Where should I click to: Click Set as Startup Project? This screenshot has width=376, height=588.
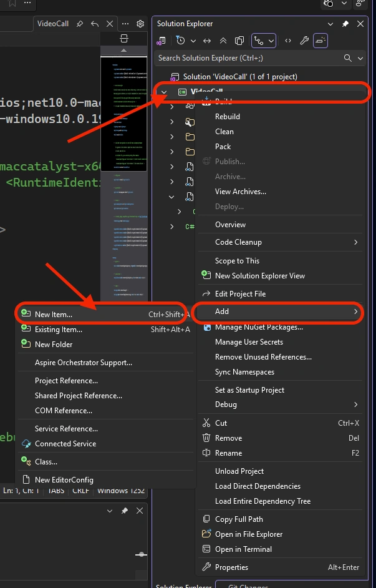(249, 390)
